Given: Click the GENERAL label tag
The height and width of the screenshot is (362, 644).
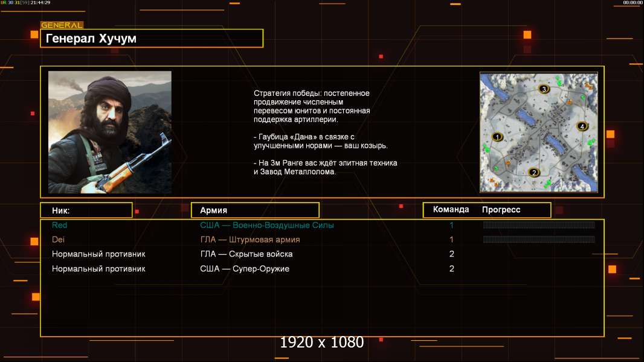Looking at the screenshot, I should [62, 25].
